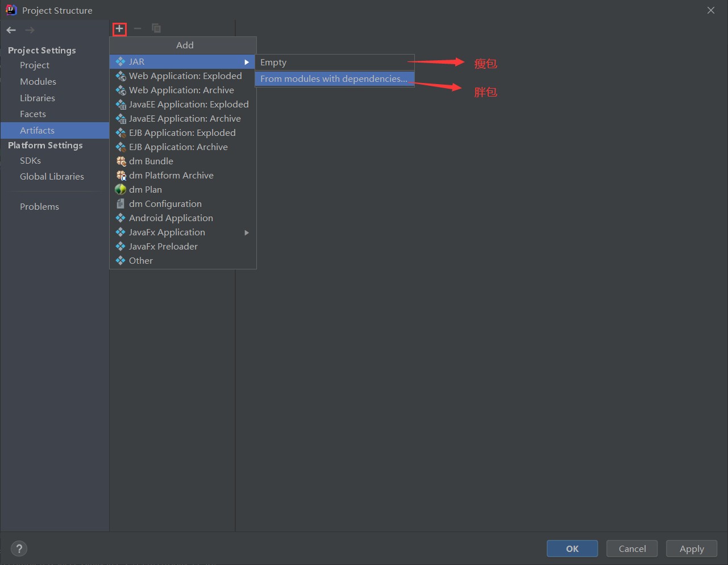The image size is (728, 565).
Task: Click the dm Platform Archive icon
Action: click(120, 176)
